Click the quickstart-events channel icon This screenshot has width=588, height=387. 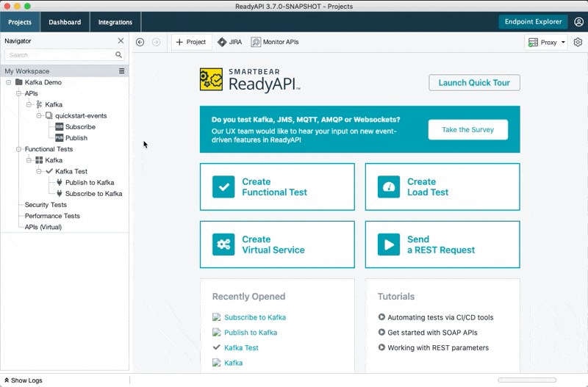[49, 115]
